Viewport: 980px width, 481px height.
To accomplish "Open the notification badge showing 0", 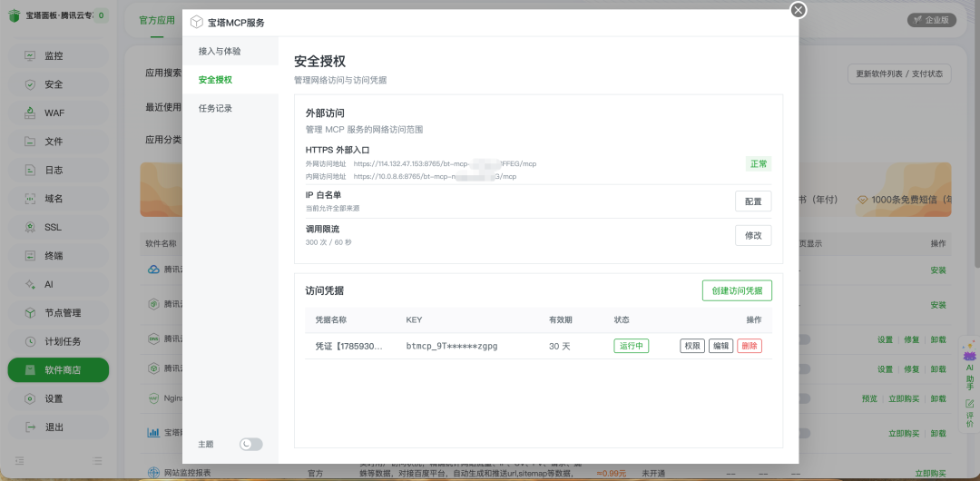I will [x=101, y=15].
